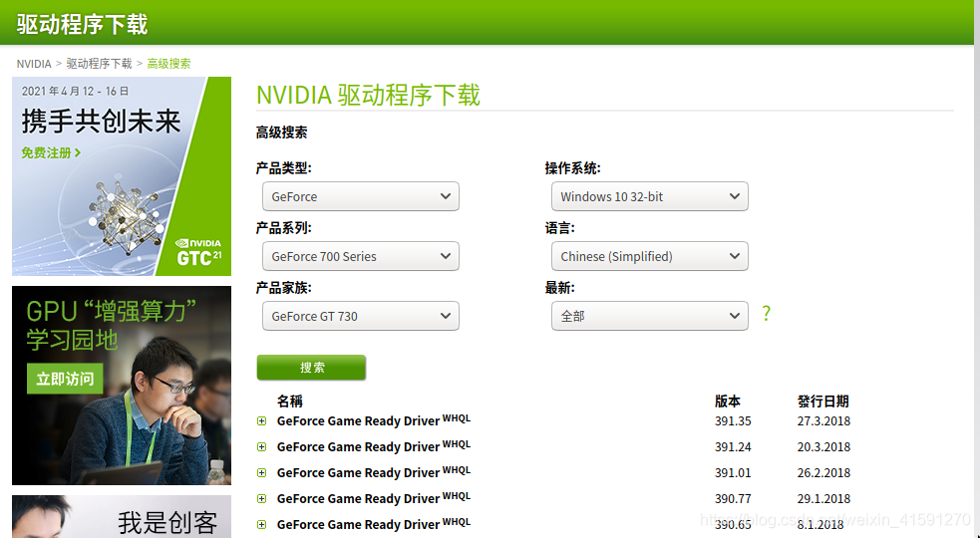Click the page vertical scrollbar
The height and width of the screenshot is (538, 980).
(977, 269)
